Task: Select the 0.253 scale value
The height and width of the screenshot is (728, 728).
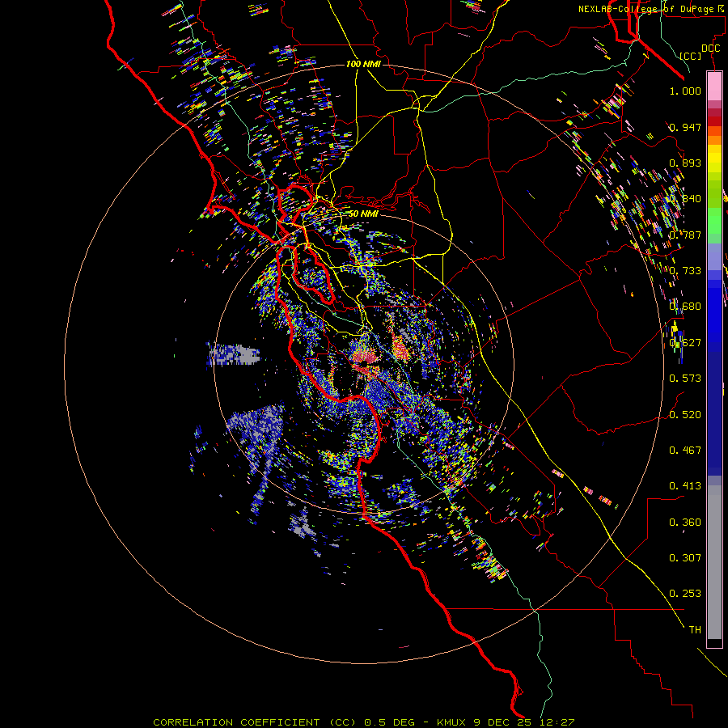Action: pos(685,594)
